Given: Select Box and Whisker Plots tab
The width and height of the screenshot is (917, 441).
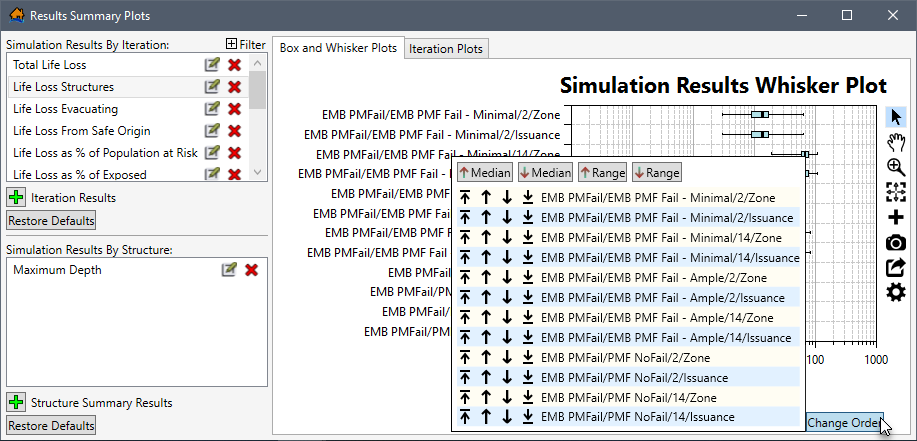Looking at the screenshot, I should point(338,48).
